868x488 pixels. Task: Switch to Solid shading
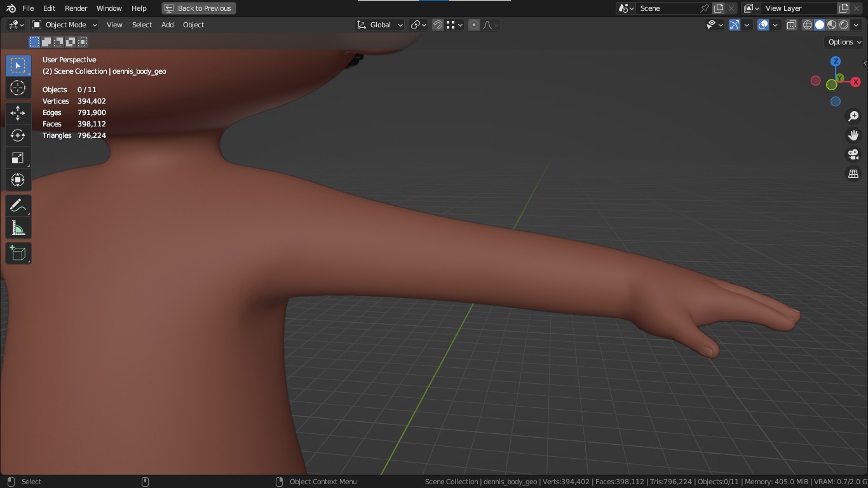(820, 25)
